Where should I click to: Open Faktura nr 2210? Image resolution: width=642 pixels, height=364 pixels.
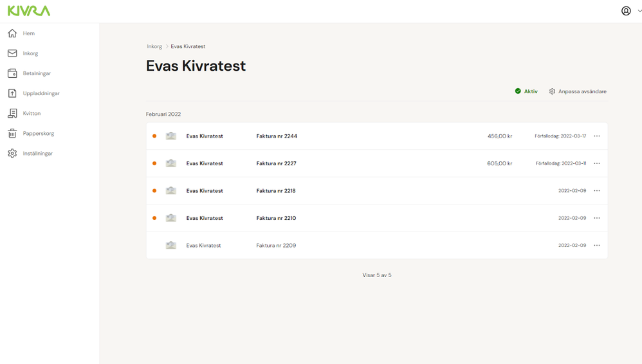point(377,218)
